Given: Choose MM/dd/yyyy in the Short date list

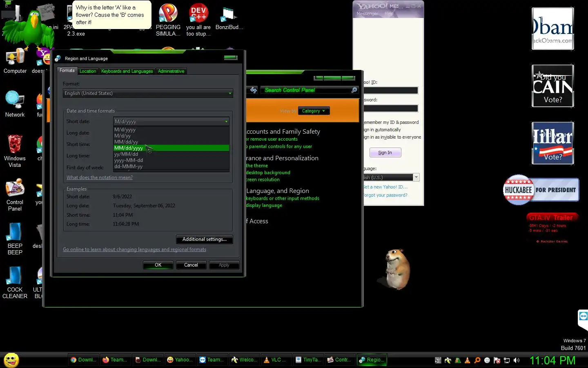Looking at the screenshot, I should click(171, 148).
